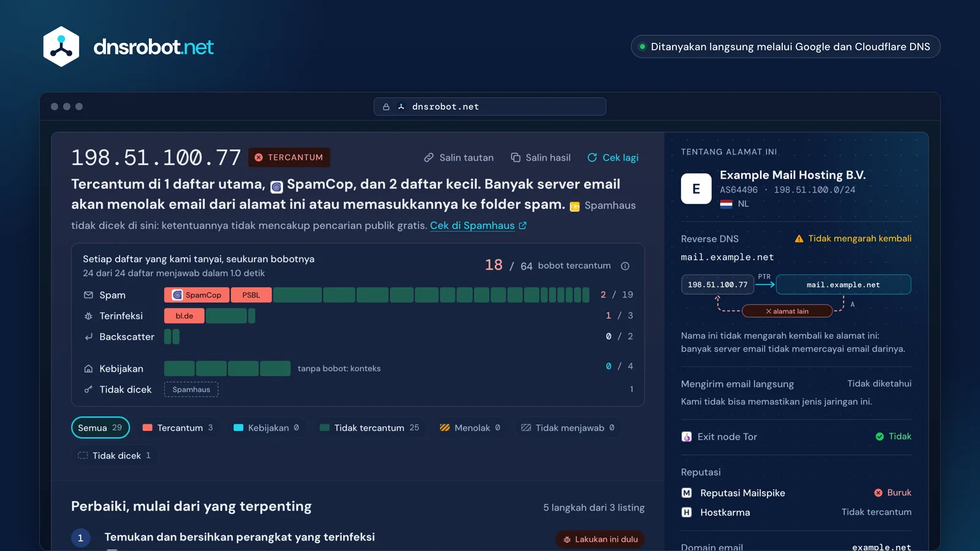The height and width of the screenshot is (551, 980).
Task: Click the 198.51.100.77 box in PTR diagram
Action: (x=718, y=285)
